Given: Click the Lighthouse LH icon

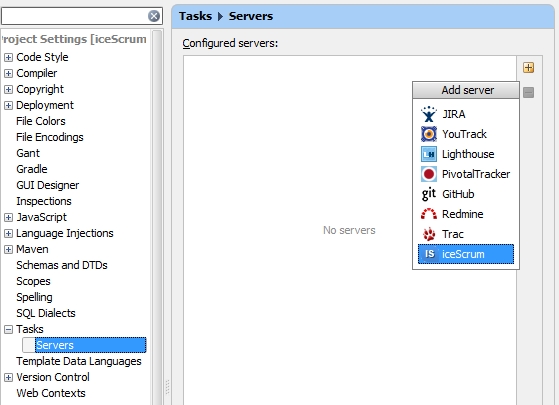Looking at the screenshot, I should click(429, 154).
